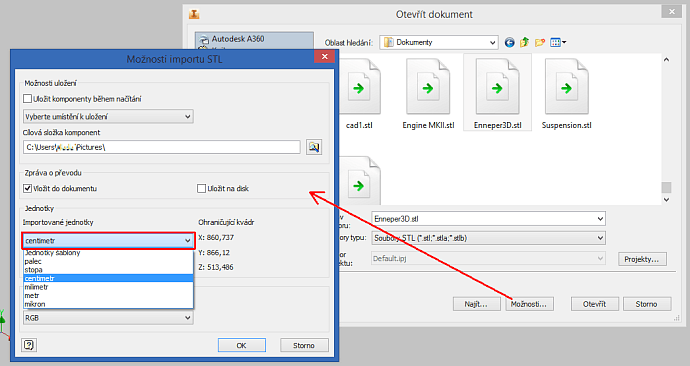Image resolution: width=690 pixels, height=366 pixels.
Task: Select Autodesk A360 in the places sidebar
Action: [254, 39]
